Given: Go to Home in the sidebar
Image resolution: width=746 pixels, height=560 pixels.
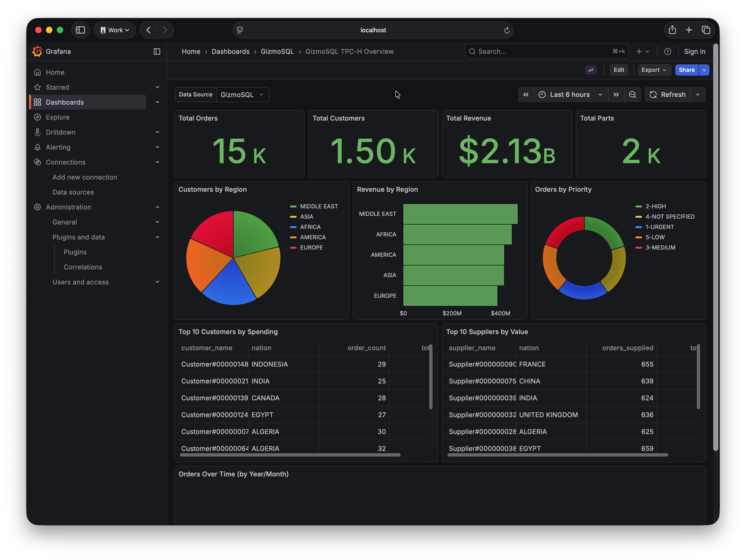Looking at the screenshot, I should [55, 72].
